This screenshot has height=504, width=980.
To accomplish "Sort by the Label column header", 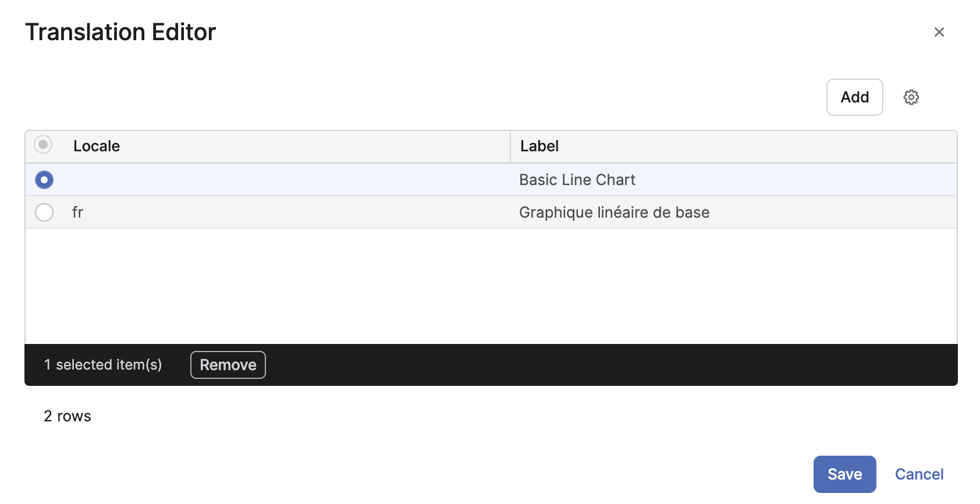I will point(539,146).
